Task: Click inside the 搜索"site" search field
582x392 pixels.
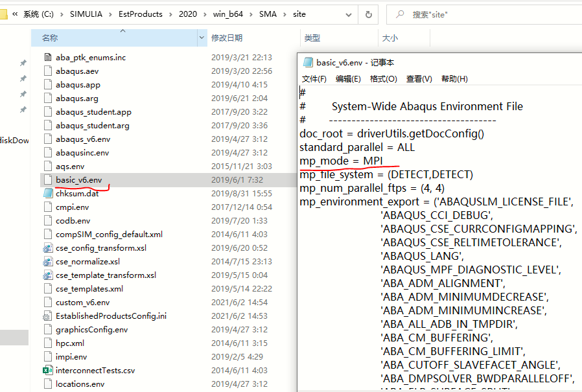Action: [428, 14]
